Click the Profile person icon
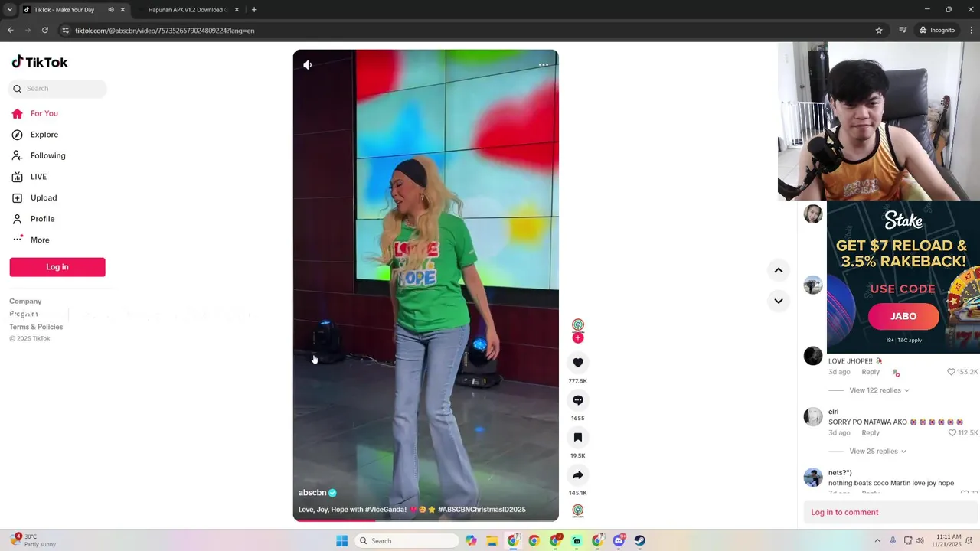Screen dimensions: 980x551 click(17, 219)
